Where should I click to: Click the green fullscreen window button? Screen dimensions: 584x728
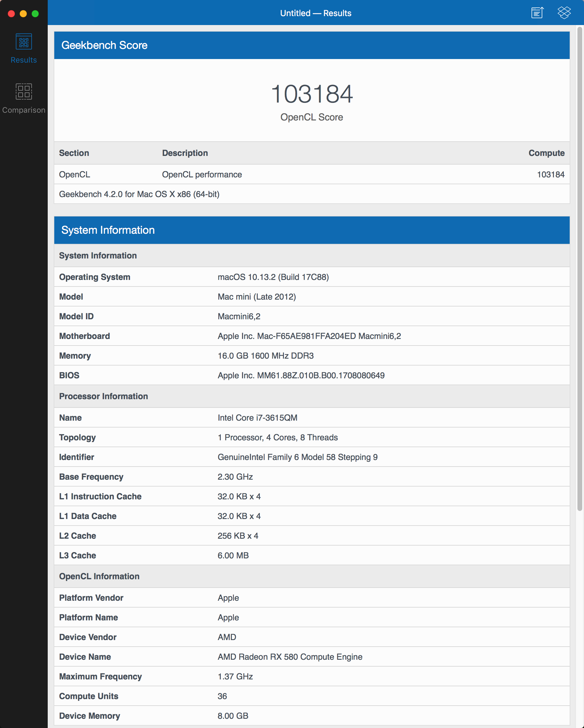pyautogui.click(x=35, y=13)
